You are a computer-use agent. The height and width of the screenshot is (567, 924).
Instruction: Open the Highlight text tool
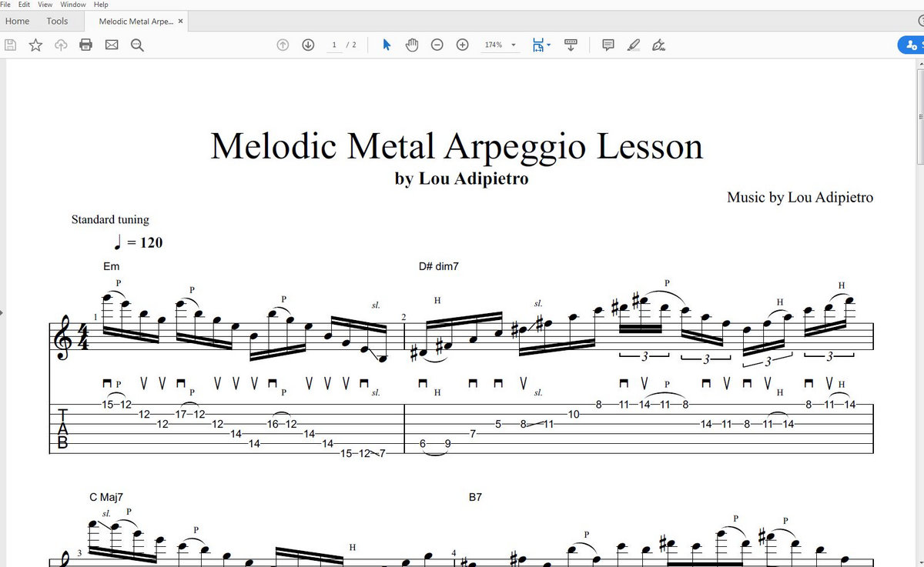pyautogui.click(x=633, y=45)
